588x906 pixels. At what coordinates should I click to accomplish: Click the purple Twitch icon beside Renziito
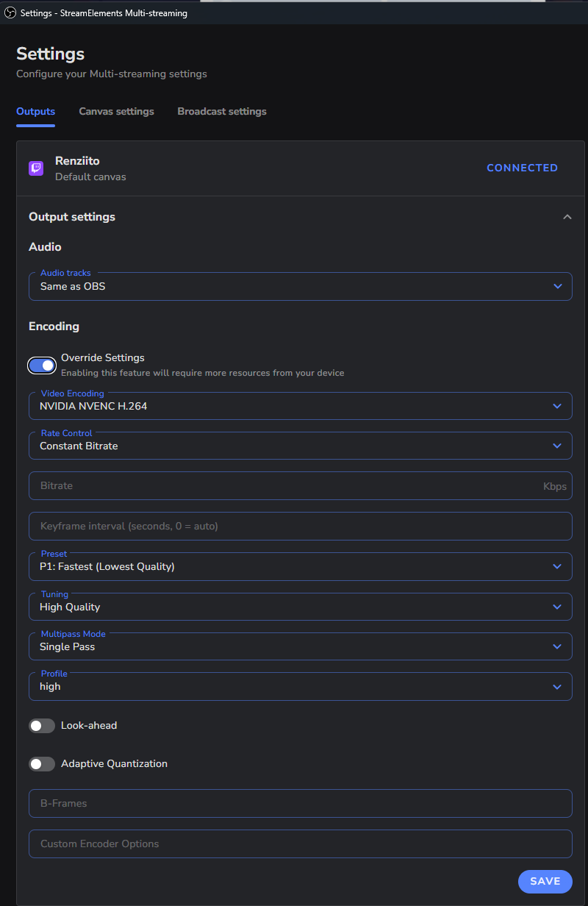tap(36, 168)
